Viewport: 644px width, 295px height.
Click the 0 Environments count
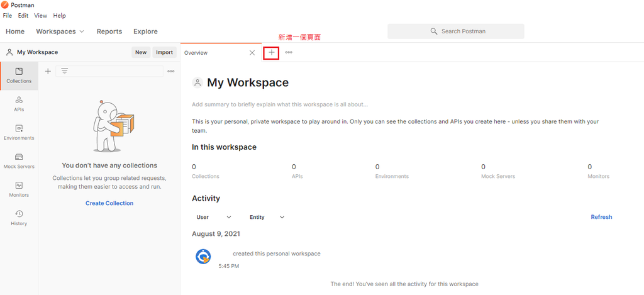tap(392, 171)
